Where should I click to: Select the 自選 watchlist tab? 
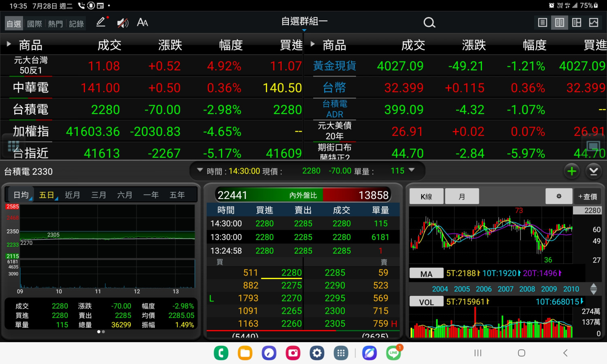14,24
